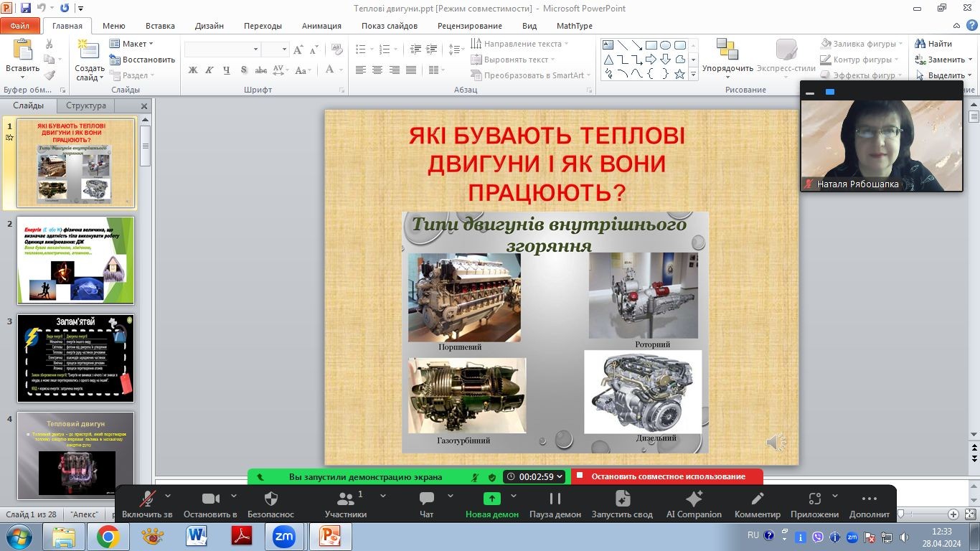
Task: Open Zoom security shield options
Action: [x=270, y=499]
